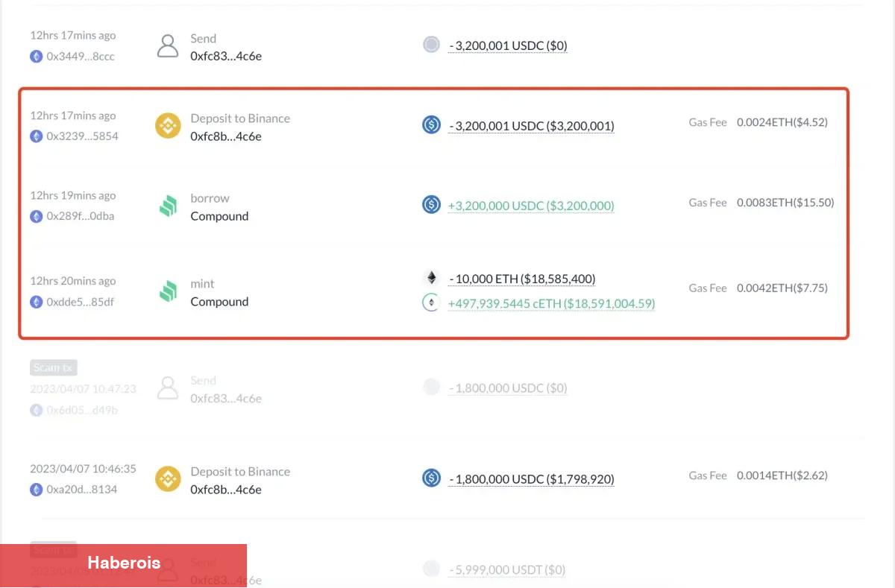
Task: Click 'Send' label in the 0x3449...8ccc row
Action: pyautogui.click(x=203, y=39)
